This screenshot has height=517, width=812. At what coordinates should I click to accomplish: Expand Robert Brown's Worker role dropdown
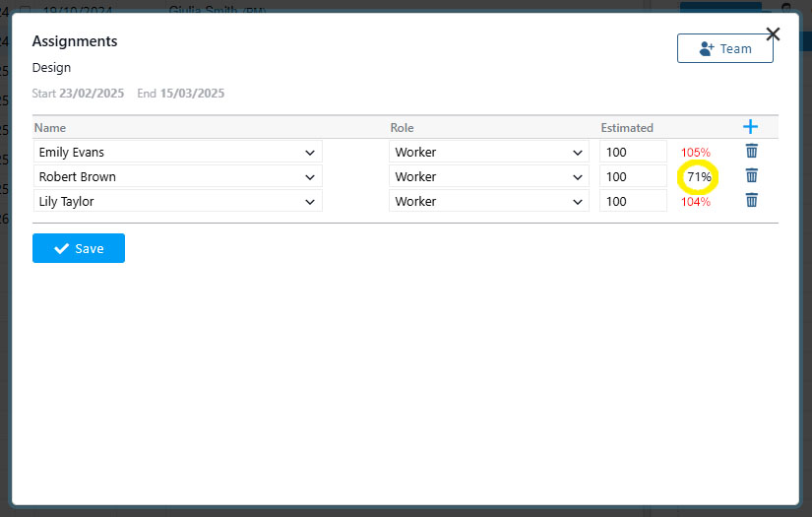coord(489,177)
